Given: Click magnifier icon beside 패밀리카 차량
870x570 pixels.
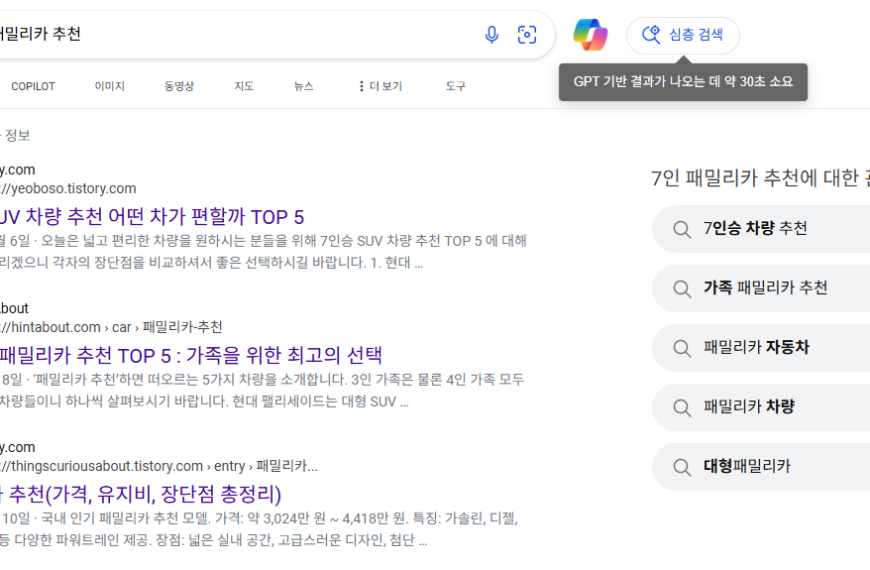Looking at the screenshot, I should (x=682, y=407).
